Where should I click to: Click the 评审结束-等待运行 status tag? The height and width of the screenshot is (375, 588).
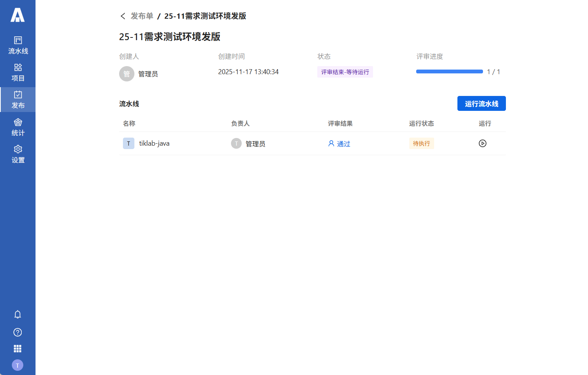(x=345, y=71)
